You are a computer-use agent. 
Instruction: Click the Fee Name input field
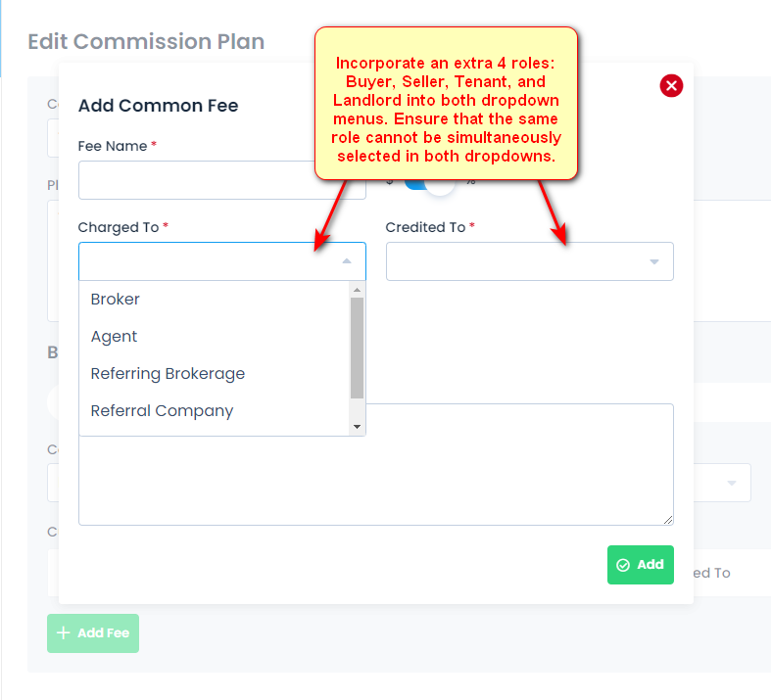click(x=221, y=180)
